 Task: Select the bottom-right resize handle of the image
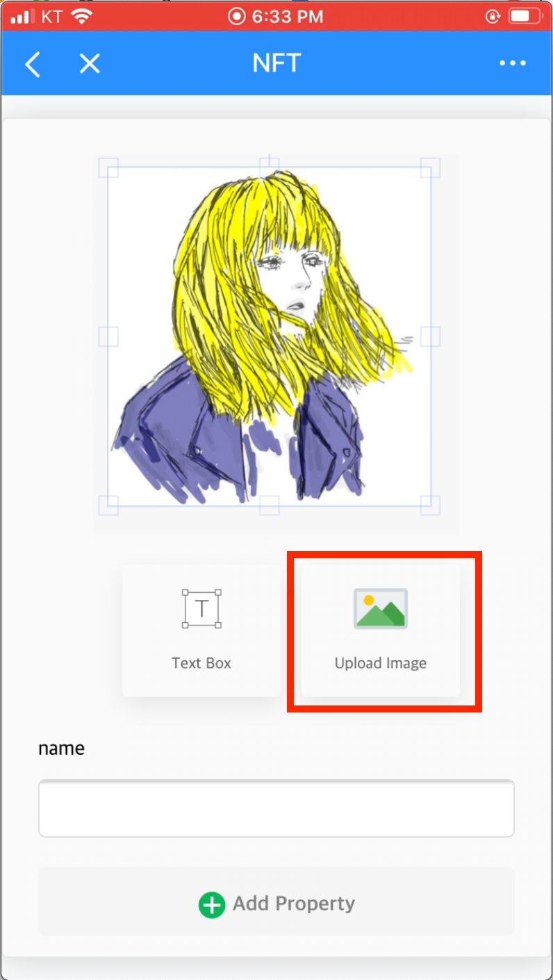point(431,505)
